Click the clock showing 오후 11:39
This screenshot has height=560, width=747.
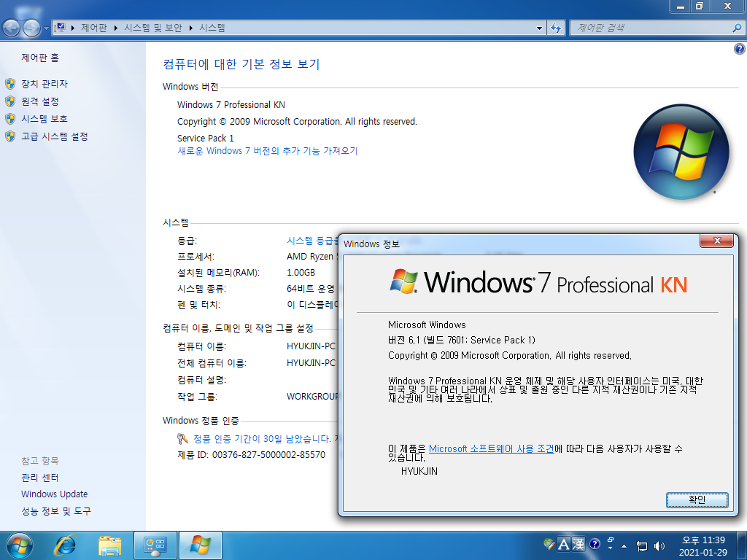(x=703, y=540)
